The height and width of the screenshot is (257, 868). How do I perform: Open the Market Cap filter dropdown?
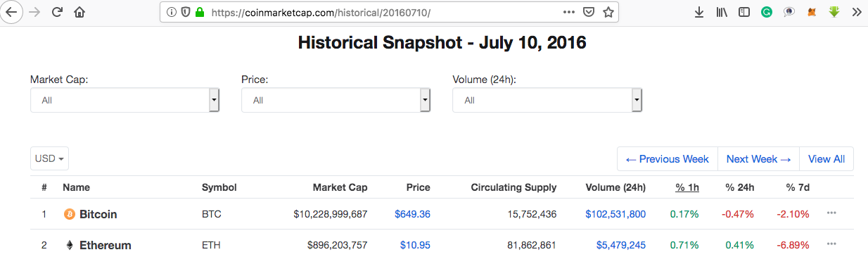125,100
